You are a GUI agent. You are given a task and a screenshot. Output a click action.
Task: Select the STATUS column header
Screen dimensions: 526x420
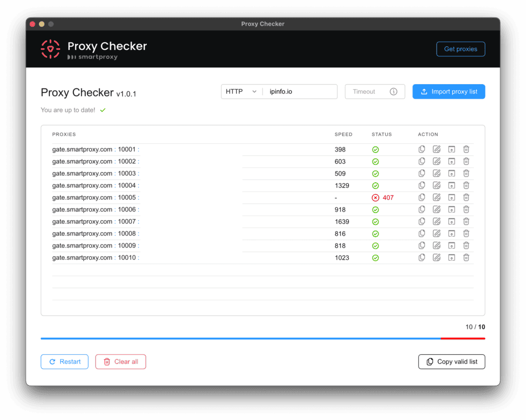[382, 135]
